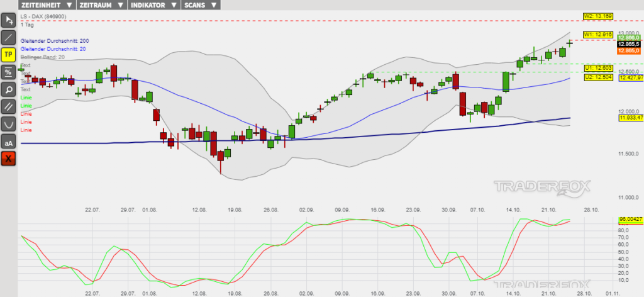The image size is (644, 297).
Task: Select the cursor pointer tool
Action: pos(9,20)
